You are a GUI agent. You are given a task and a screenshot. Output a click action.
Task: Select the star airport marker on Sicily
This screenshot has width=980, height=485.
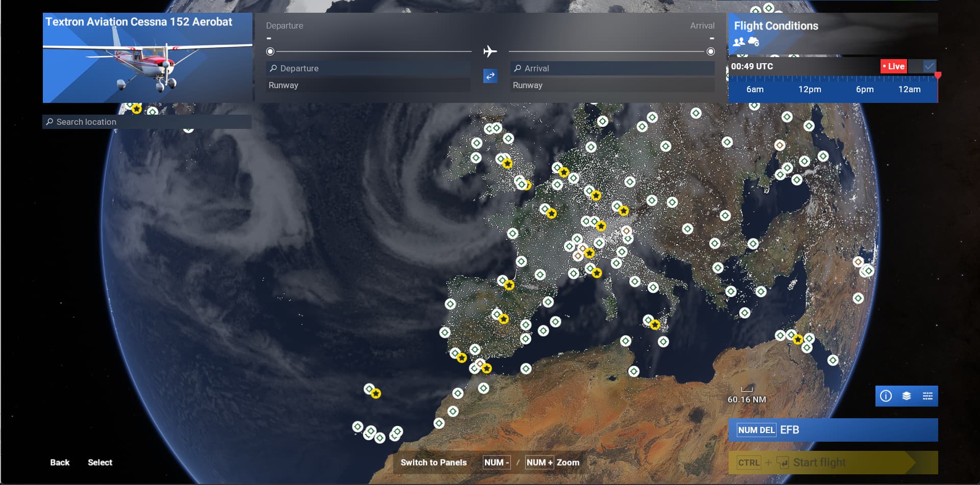pos(655,325)
